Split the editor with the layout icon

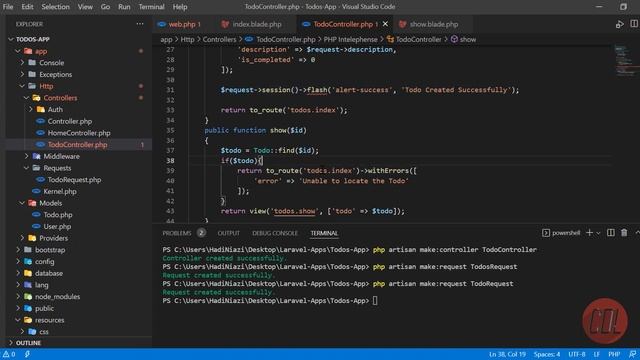pyautogui.click(x=634, y=24)
